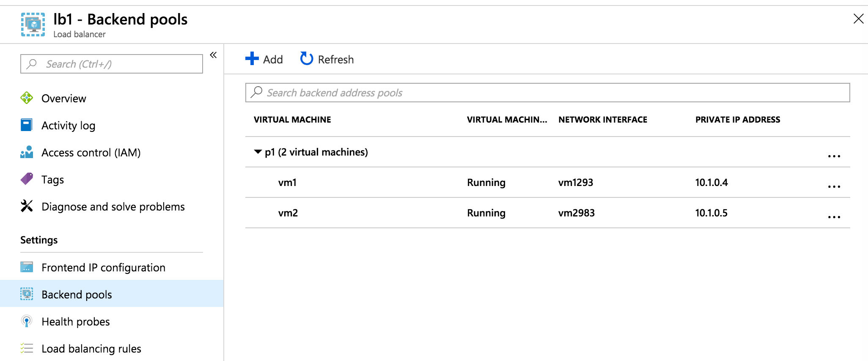The height and width of the screenshot is (361, 868).
Task: Click p1 (2 virtual machines) label
Action: [x=316, y=152]
